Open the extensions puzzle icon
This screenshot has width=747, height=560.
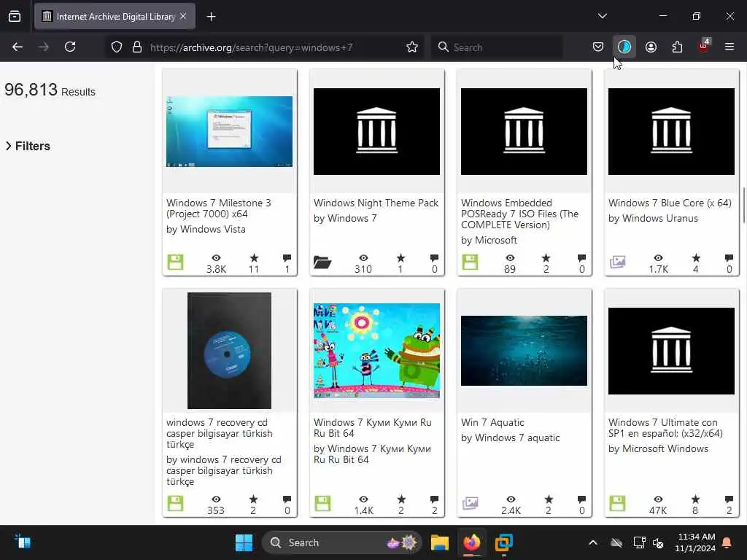[x=677, y=47]
